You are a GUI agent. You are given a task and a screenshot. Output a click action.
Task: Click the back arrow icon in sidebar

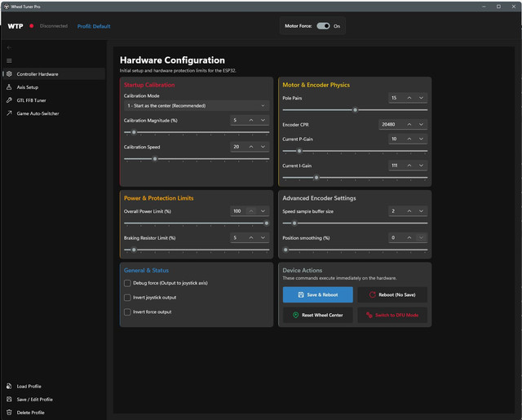pyautogui.click(x=9, y=47)
